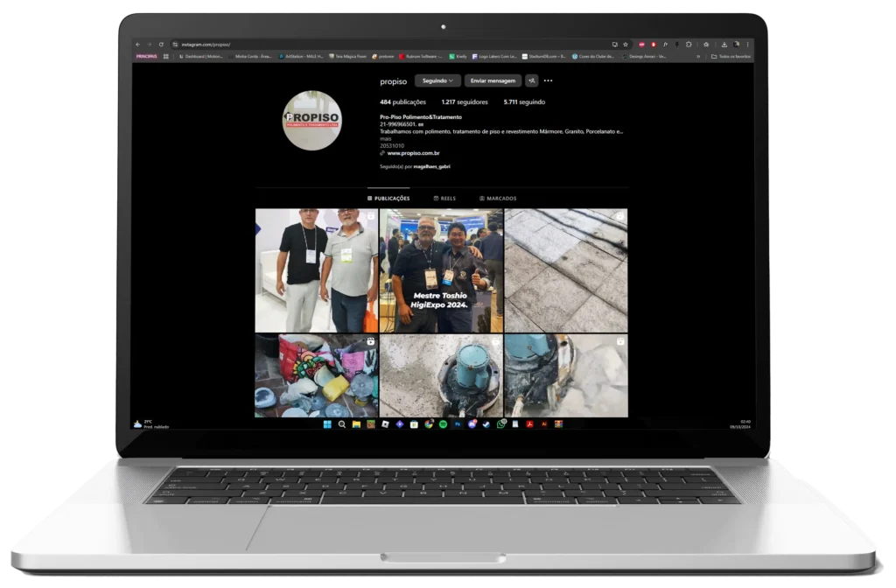Viewport: 896px width, 588px height.
Task: Open Adobe Illustrator from the taskbar
Action: point(544,424)
